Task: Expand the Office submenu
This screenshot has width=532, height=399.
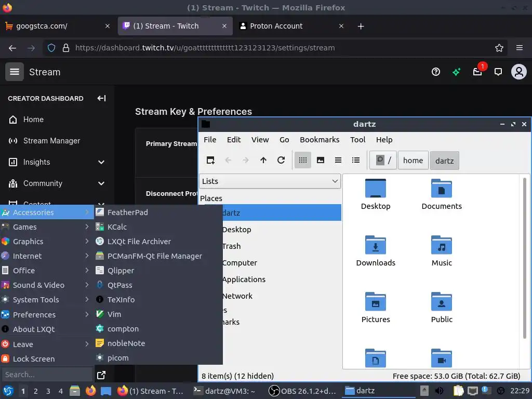Action: (47, 271)
